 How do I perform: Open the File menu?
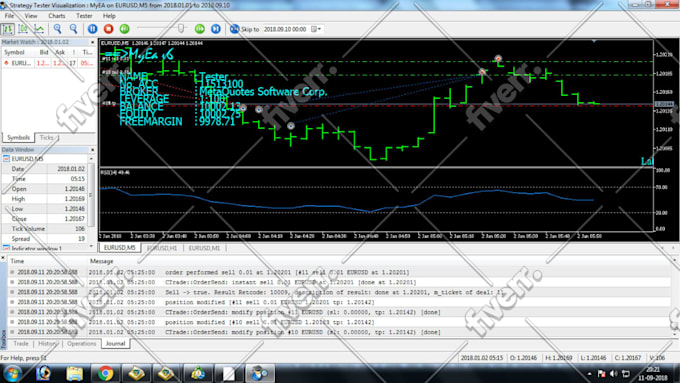click(x=9, y=16)
